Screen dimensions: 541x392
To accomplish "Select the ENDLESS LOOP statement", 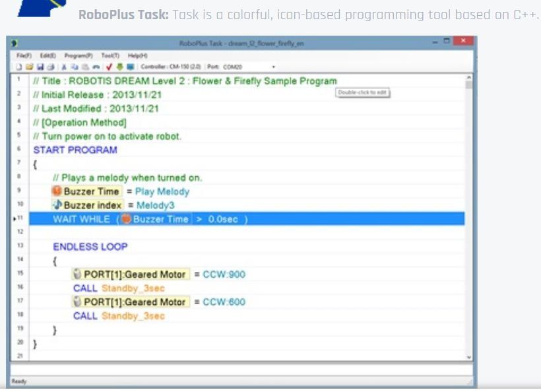I will pyautogui.click(x=90, y=247).
